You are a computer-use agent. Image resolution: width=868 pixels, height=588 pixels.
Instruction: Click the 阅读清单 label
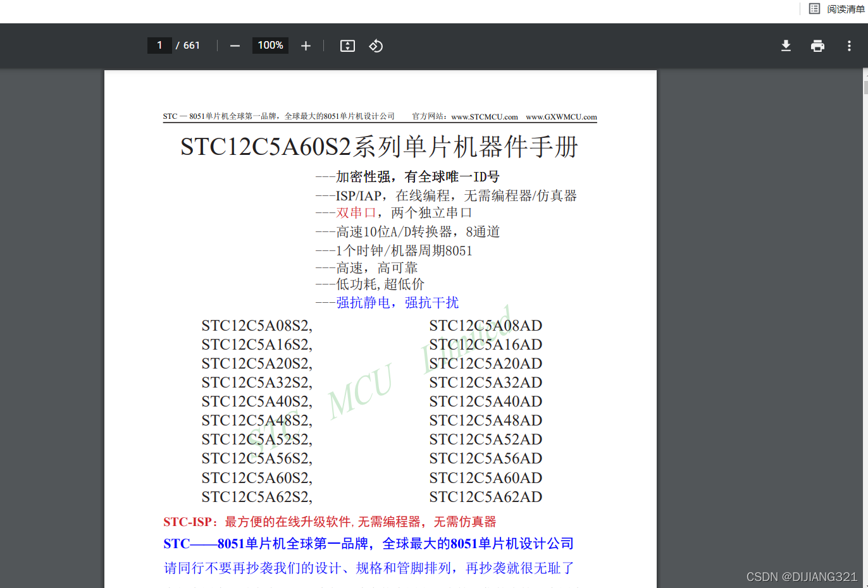click(x=846, y=9)
